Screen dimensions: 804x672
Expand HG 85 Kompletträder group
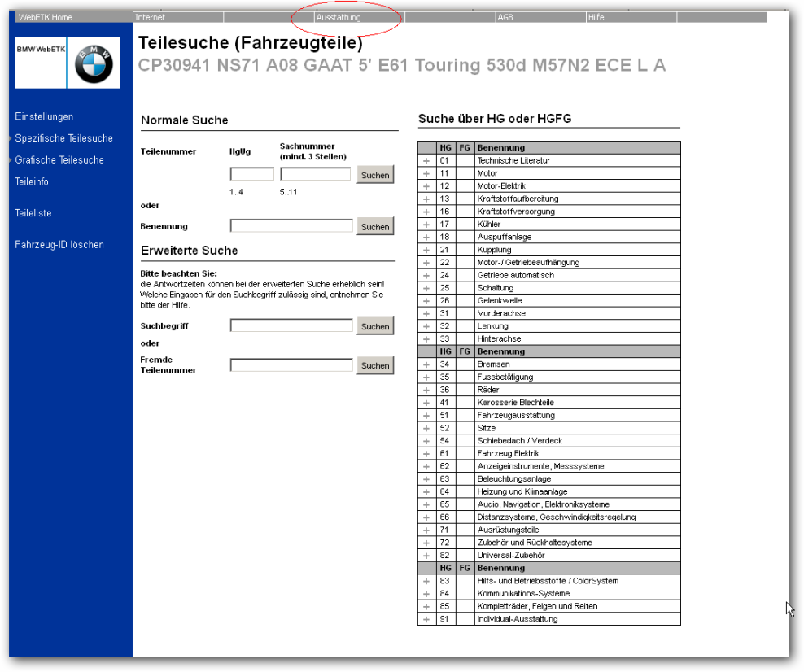point(426,607)
